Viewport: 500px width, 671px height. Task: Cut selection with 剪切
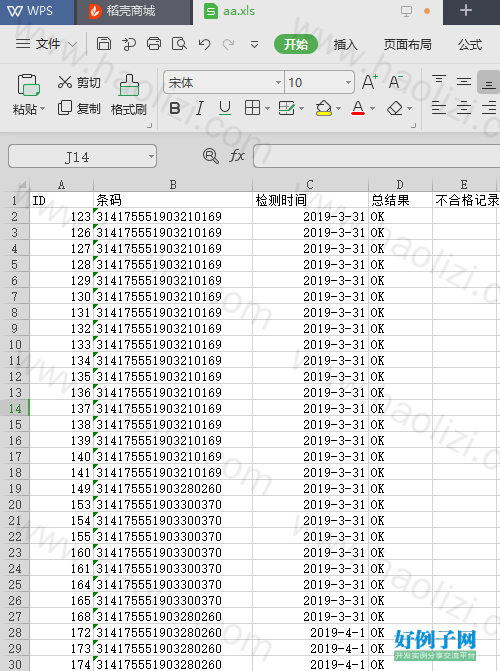[x=79, y=82]
